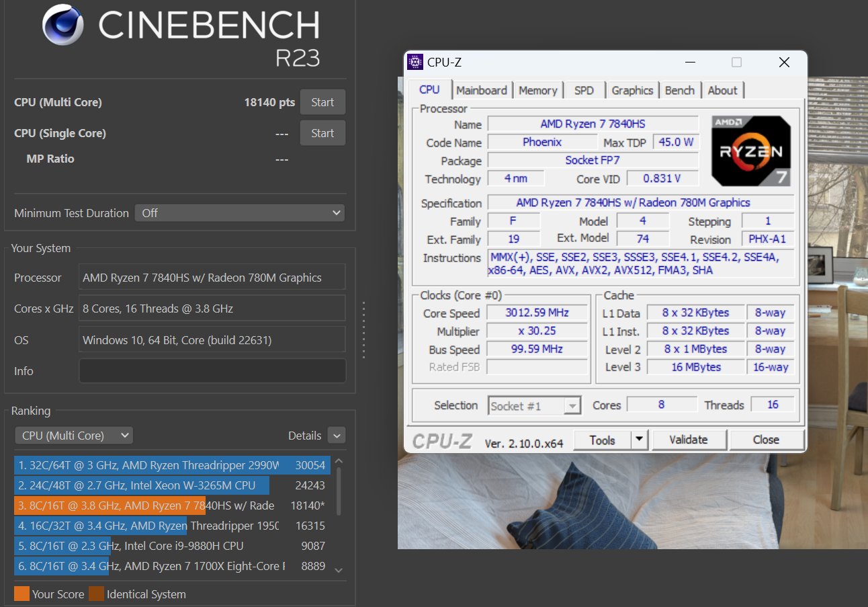Click the Cinebench sphere logo icon
868x607 pixels.
(63, 26)
